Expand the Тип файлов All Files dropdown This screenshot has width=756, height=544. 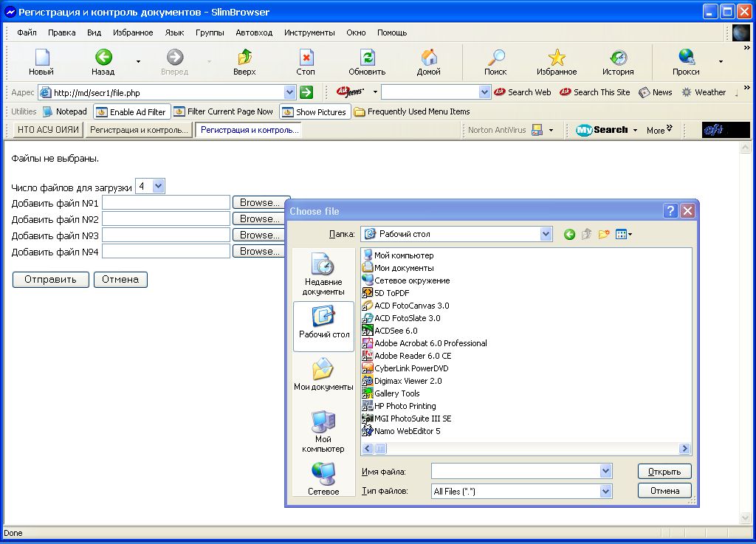606,491
